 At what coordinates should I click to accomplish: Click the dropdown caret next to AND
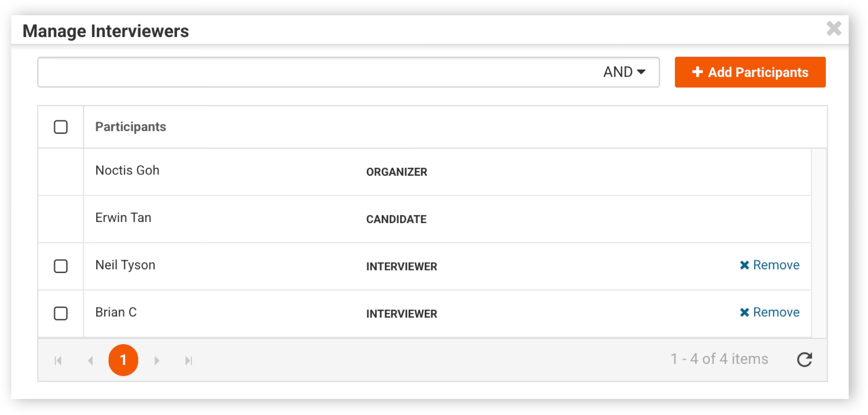point(642,72)
